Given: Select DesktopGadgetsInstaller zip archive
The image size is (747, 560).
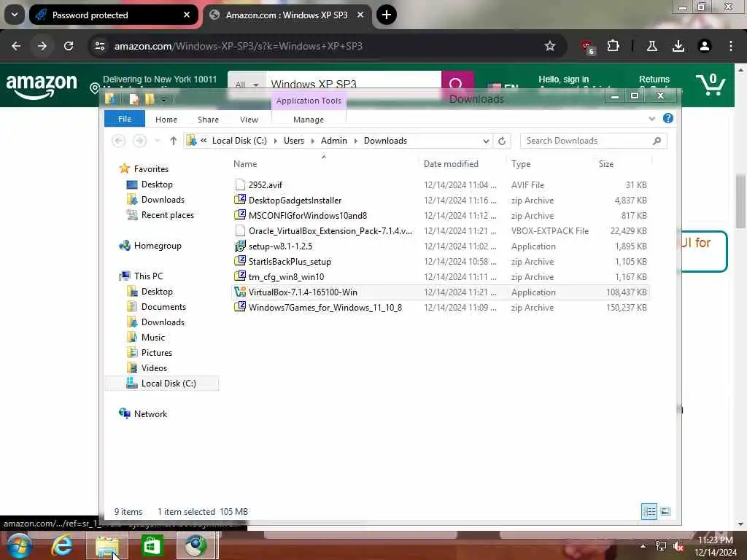Looking at the screenshot, I should pyautogui.click(x=441, y=200).
